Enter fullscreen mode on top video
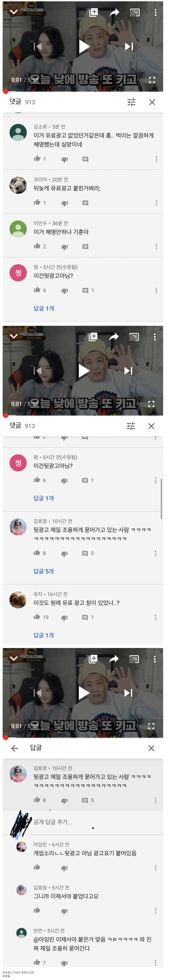 point(152,80)
